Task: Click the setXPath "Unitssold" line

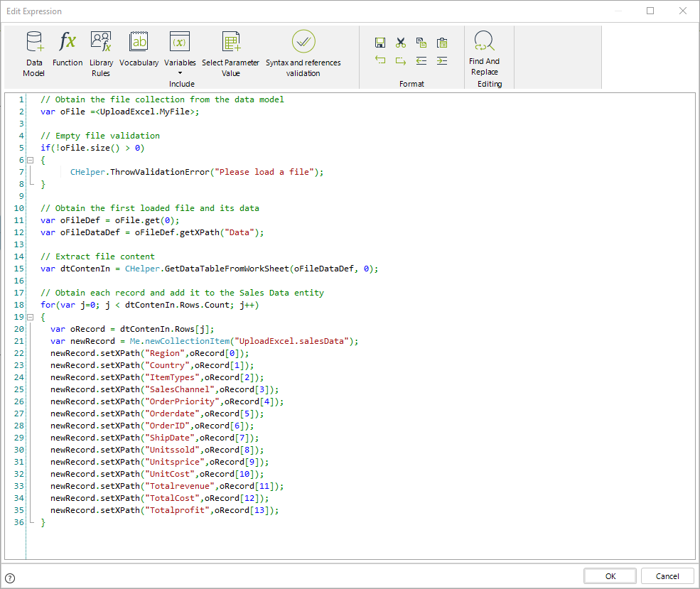Action: tap(157, 449)
